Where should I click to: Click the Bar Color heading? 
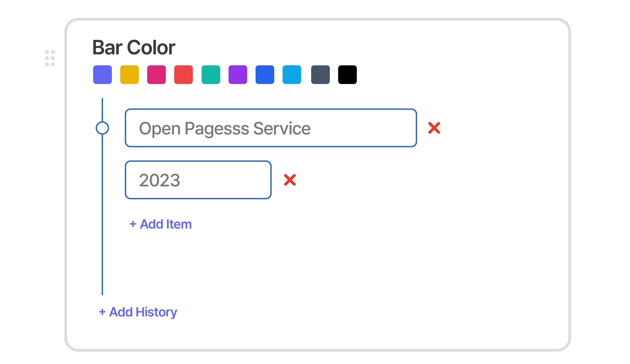tap(134, 48)
